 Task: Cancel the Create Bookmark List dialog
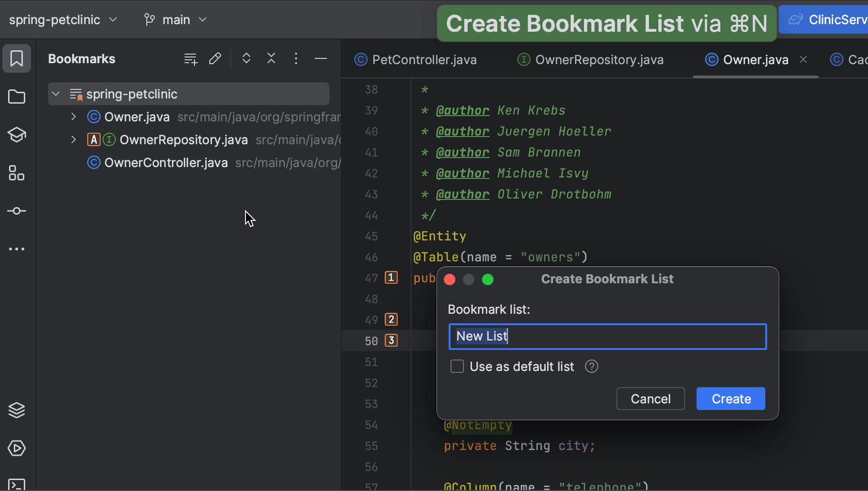650,398
